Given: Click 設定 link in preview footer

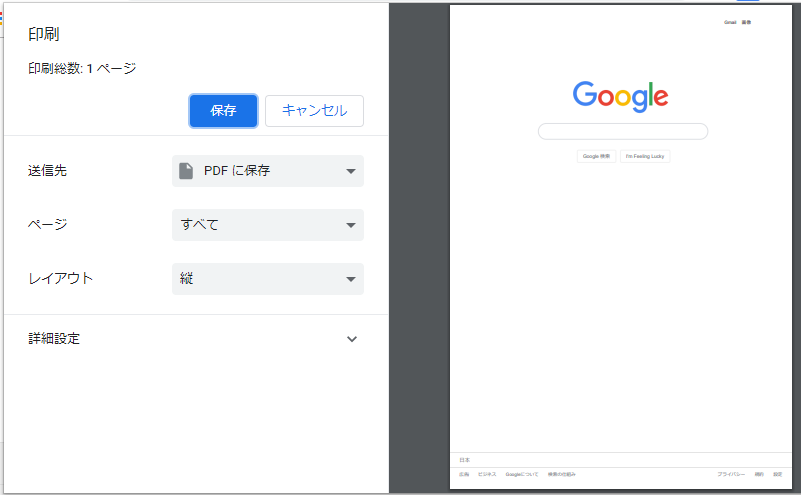Looking at the screenshot, I should click(778, 475).
